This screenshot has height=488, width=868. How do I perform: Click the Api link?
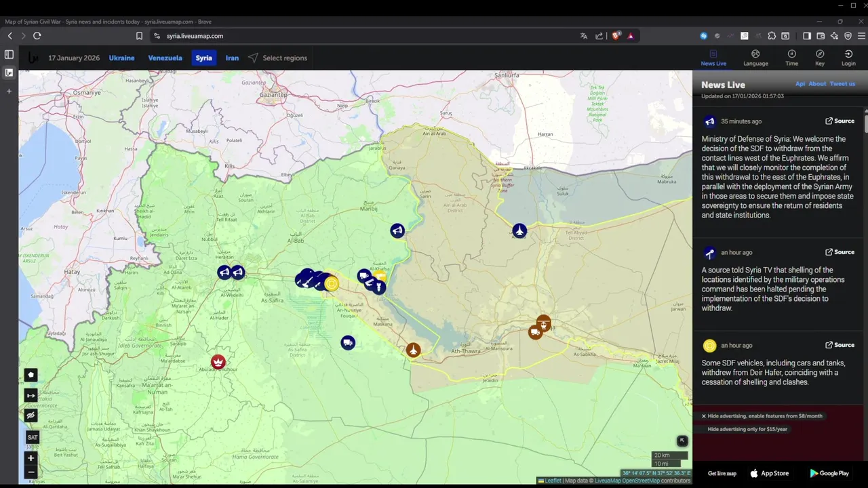[800, 84]
